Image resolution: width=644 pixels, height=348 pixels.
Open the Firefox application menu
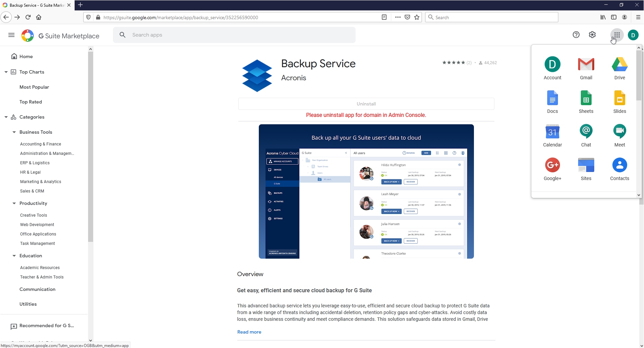click(x=638, y=17)
